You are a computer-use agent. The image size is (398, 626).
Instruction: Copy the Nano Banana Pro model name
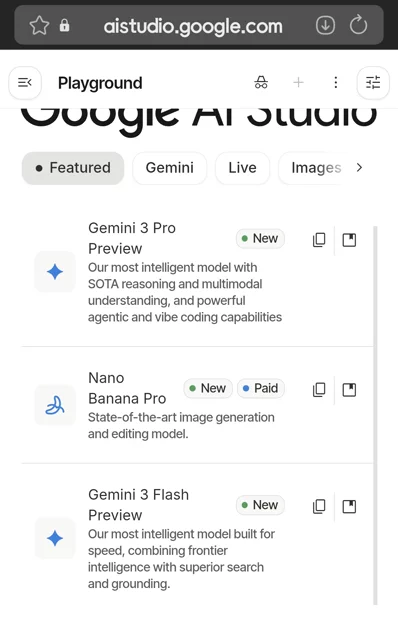319,390
